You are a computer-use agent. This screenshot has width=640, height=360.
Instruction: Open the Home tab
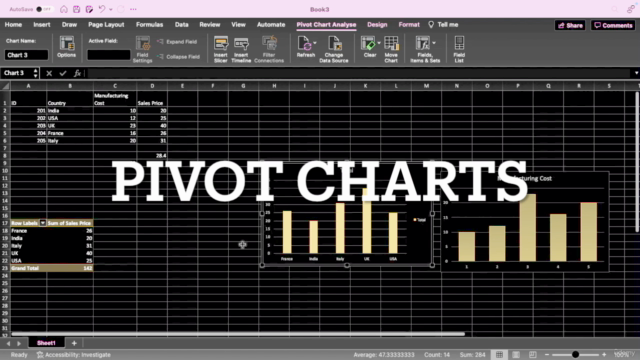(x=13, y=24)
